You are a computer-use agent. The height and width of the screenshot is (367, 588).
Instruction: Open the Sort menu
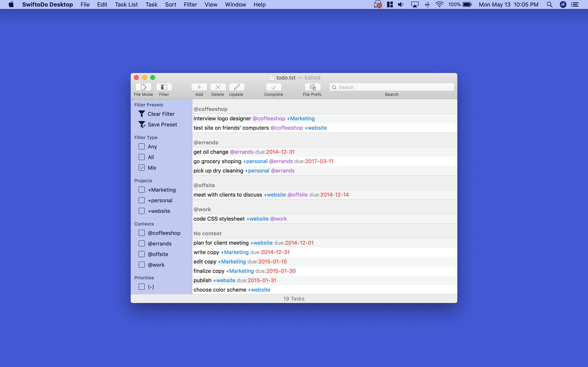pyautogui.click(x=170, y=4)
